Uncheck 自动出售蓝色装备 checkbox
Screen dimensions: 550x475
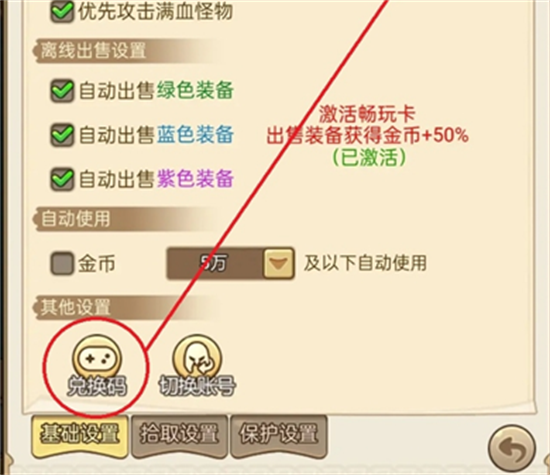tap(62, 135)
